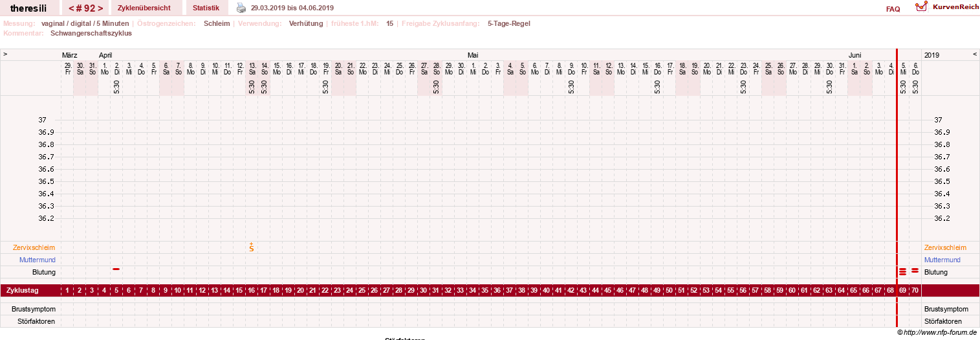
Task: Click the Zyklustag row label
Action: coord(22,291)
